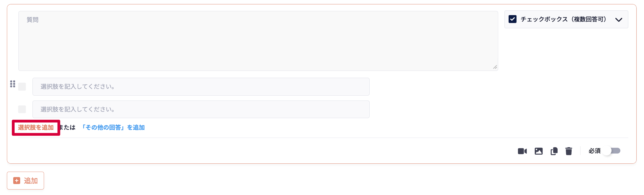Click the checked box icon in type selector
Screen dimensions: 644x195
coord(512,19)
